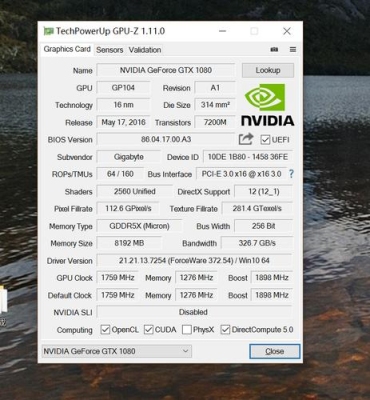Switch to the Sensors tab
The height and width of the screenshot is (400, 370).
(110, 50)
